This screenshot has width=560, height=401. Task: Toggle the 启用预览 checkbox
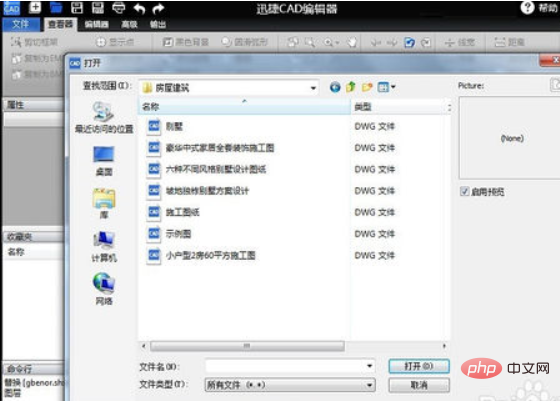[464, 192]
